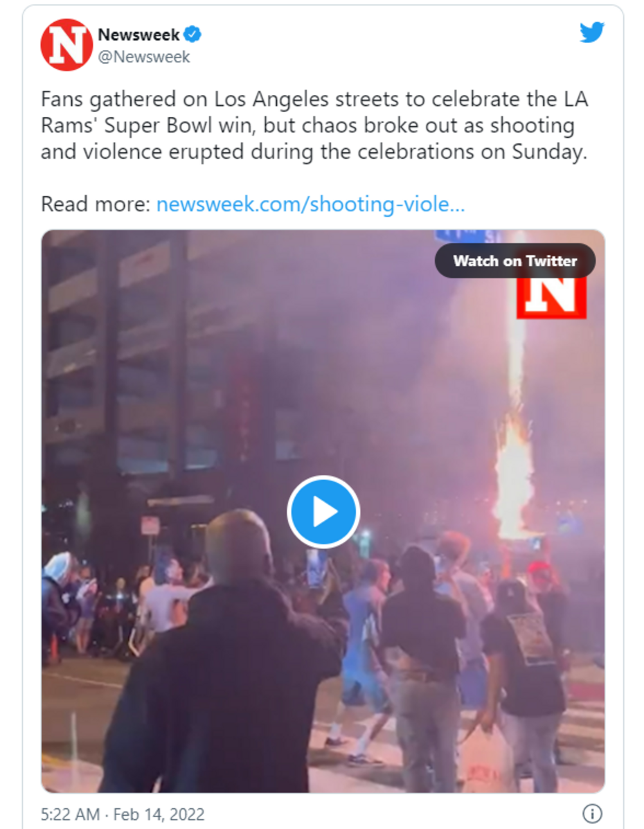Open Twitter via the blue bird logo
Screen dimensions: 644x829
coord(591,33)
